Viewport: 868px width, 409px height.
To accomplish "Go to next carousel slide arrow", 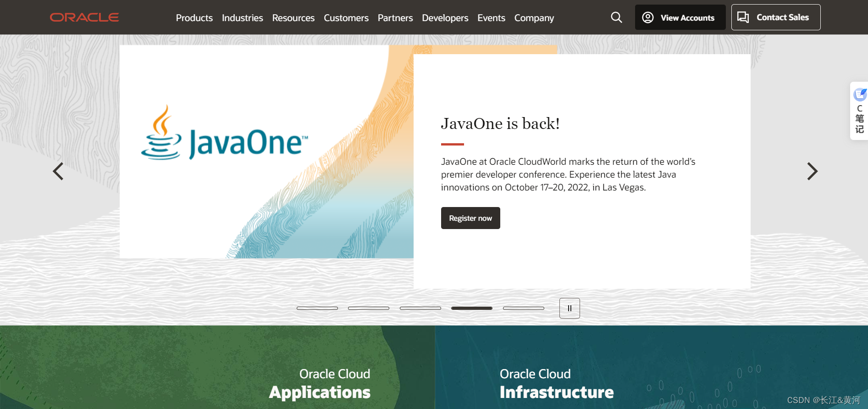I will tap(812, 171).
